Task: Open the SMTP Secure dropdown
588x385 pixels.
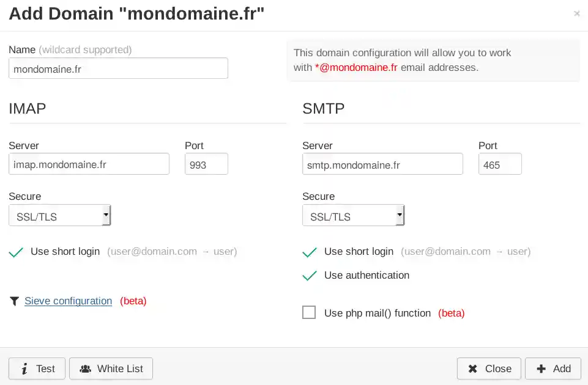Action: point(353,216)
